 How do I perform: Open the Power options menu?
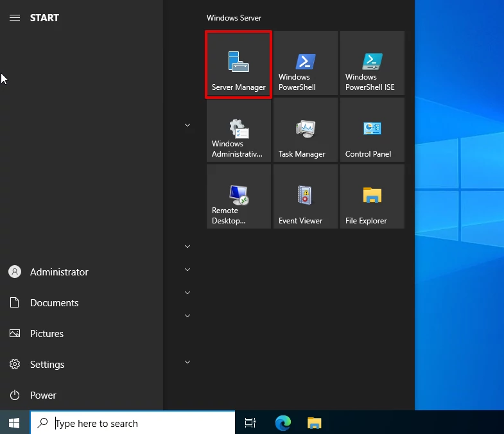coord(82,395)
